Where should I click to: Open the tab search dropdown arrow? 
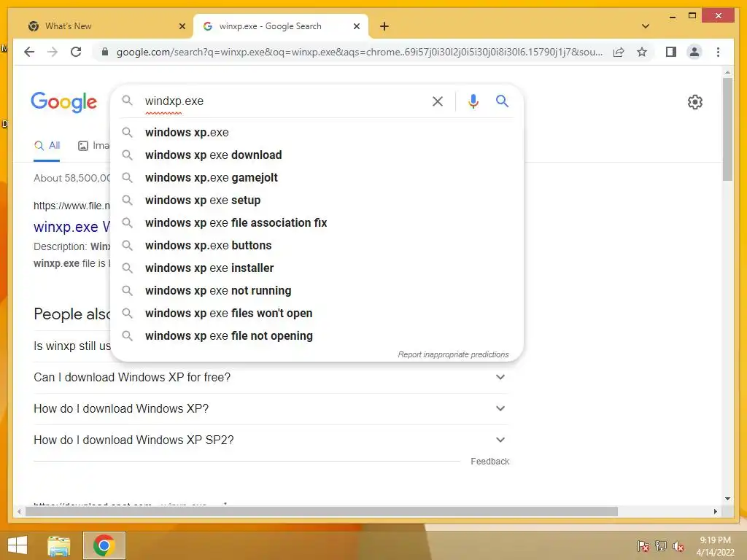tap(645, 26)
